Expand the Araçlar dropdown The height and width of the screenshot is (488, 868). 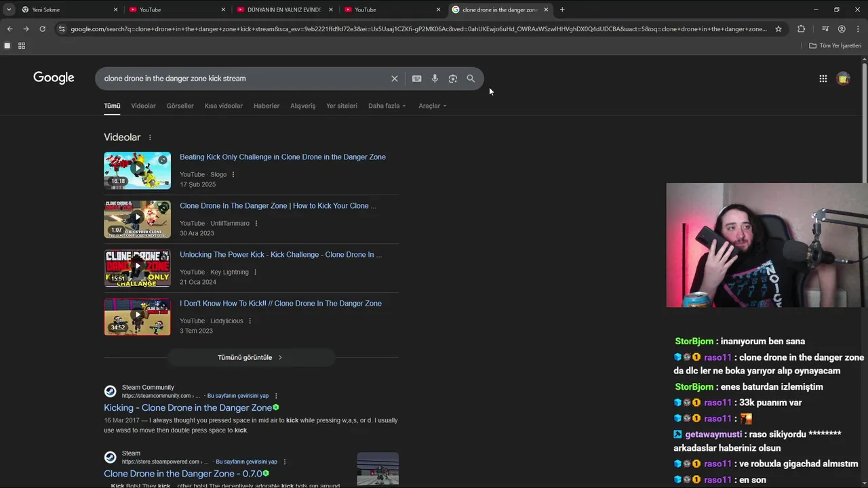pos(432,106)
